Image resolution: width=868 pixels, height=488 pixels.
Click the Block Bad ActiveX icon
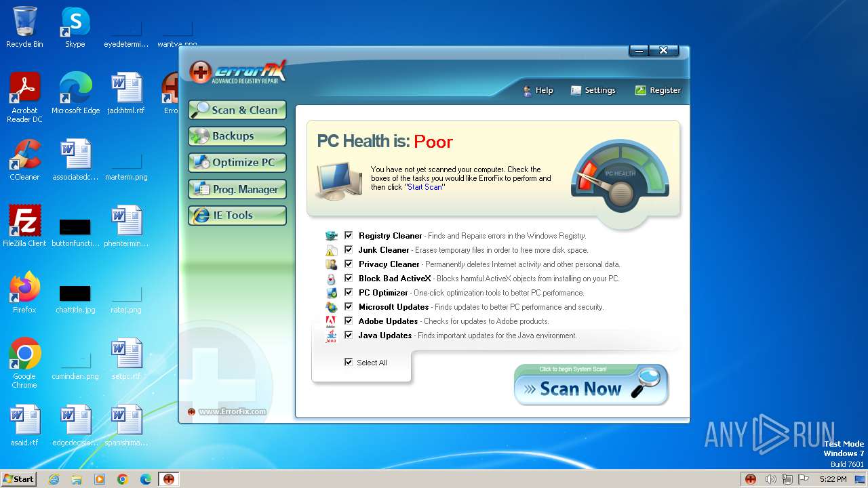click(331, 279)
